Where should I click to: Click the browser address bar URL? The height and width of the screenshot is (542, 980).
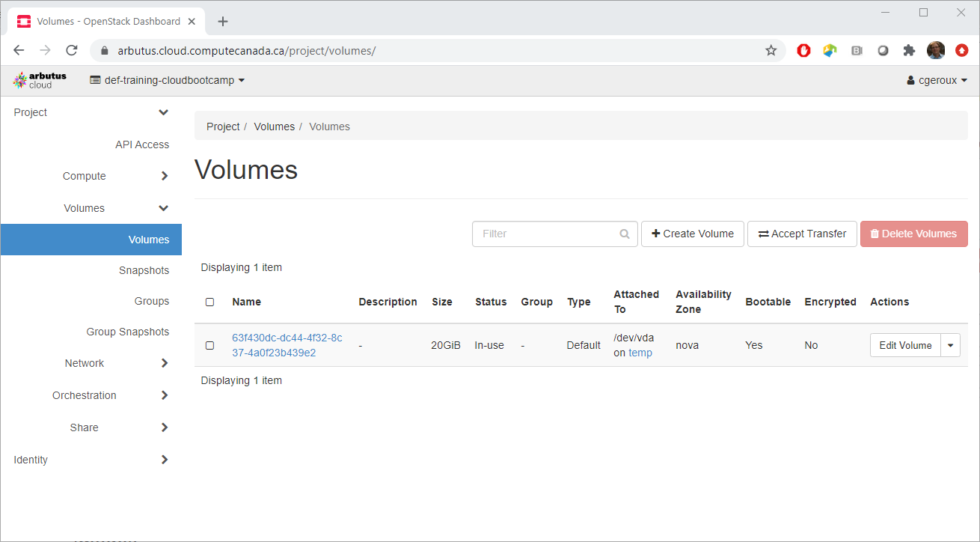(246, 51)
